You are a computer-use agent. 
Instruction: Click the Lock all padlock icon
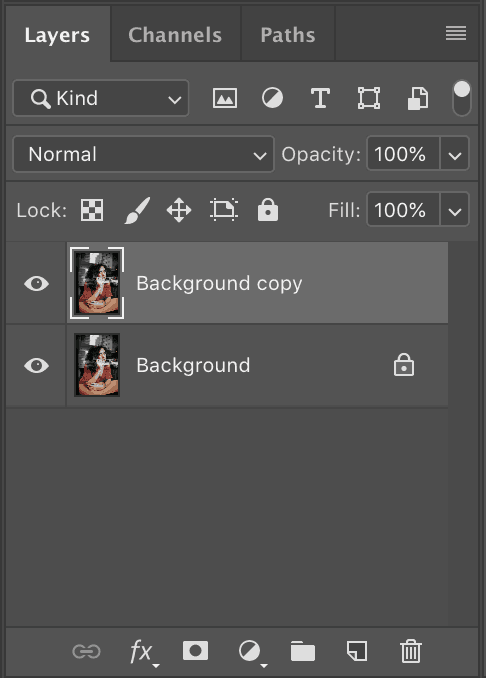point(268,210)
